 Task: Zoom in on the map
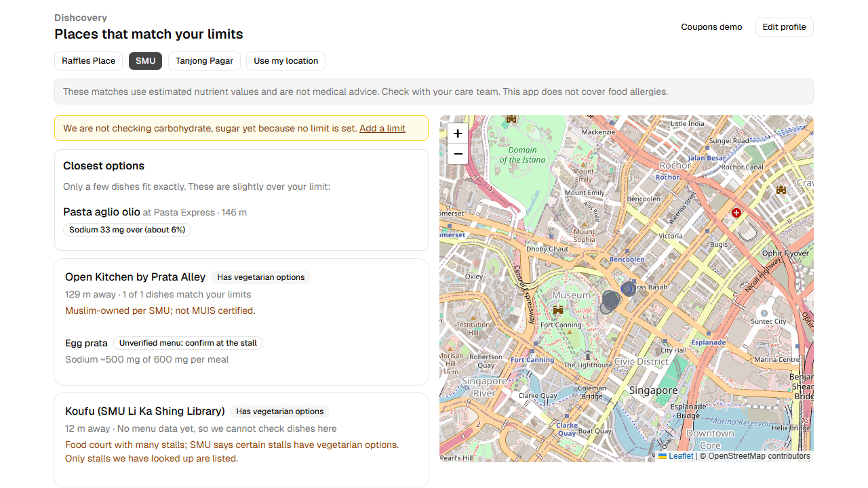tap(458, 134)
